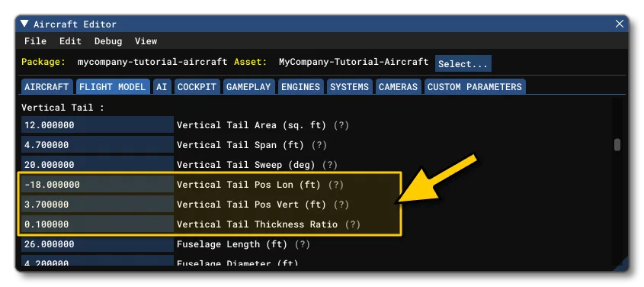This screenshot has width=644, height=287.
Task: Edit the Vertical Tail Pos Vert field
Action: click(98, 205)
